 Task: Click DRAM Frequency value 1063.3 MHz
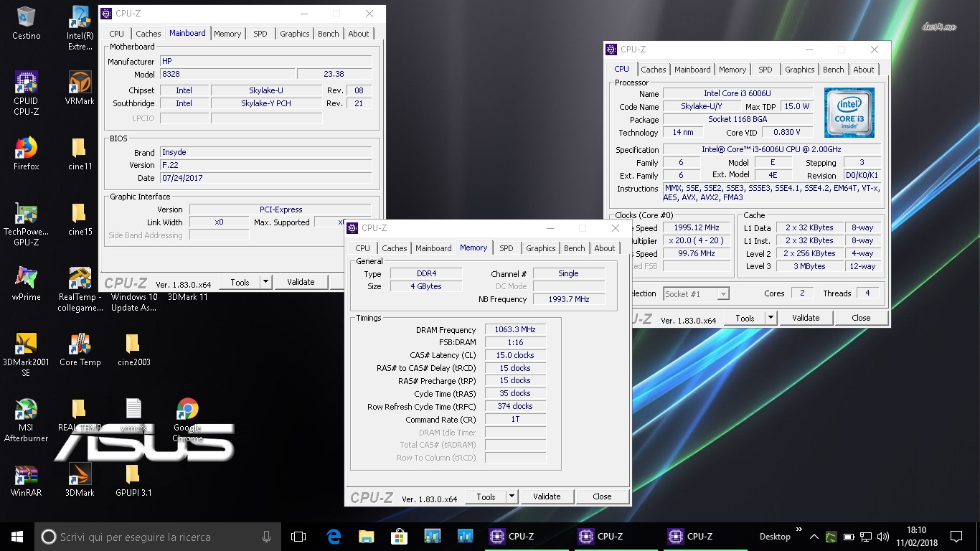click(515, 330)
